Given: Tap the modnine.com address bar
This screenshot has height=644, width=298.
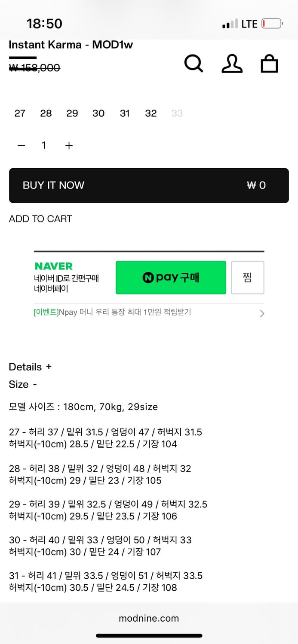Looking at the screenshot, I should coord(149,618).
